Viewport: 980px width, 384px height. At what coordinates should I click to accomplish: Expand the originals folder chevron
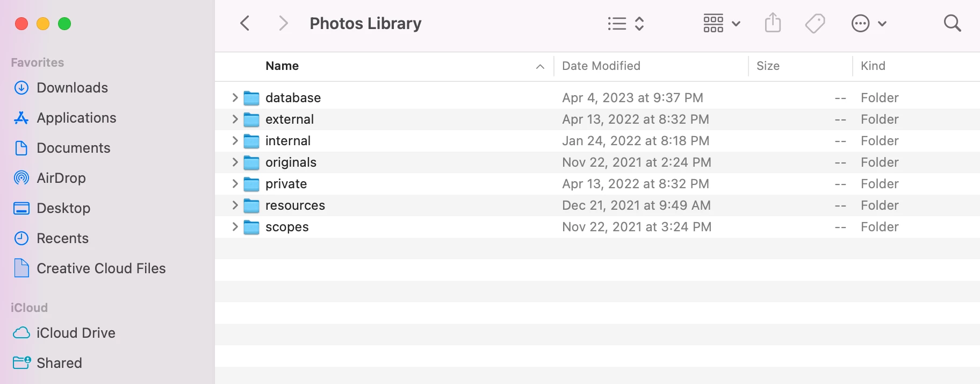[235, 162]
